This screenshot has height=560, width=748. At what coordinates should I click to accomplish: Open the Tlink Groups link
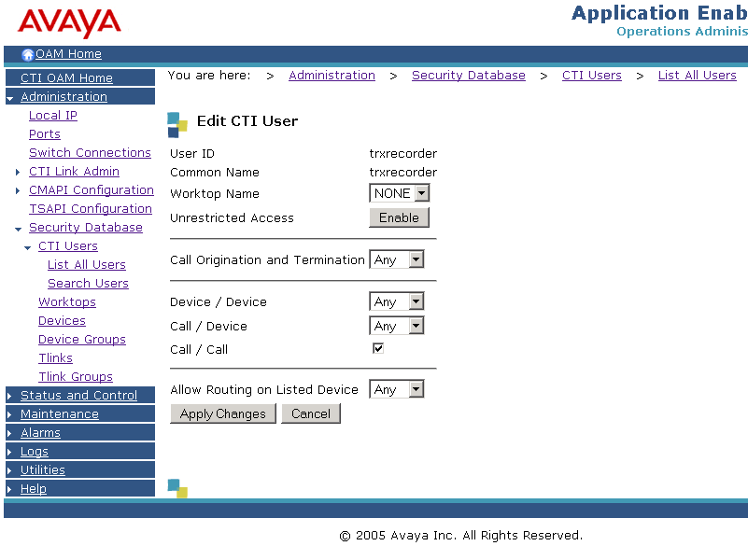(x=76, y=376)
